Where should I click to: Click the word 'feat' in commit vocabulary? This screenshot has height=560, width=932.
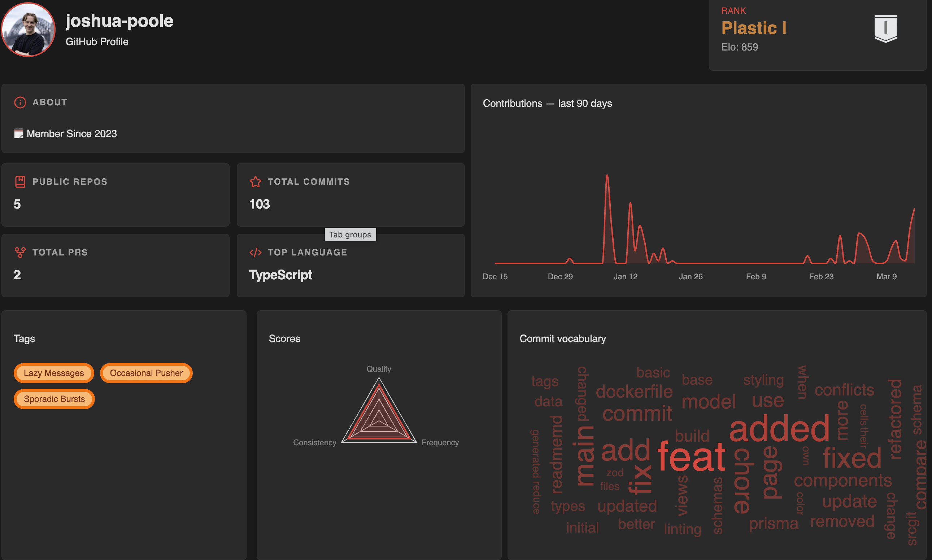[x=691, y=457]
